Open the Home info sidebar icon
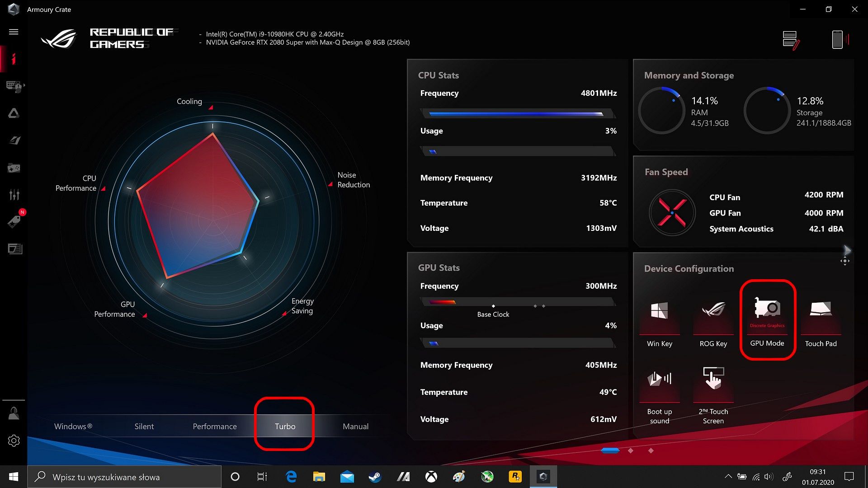Image resolution: width=868 pixels, height=488 pixels. (x=14, y=59)
